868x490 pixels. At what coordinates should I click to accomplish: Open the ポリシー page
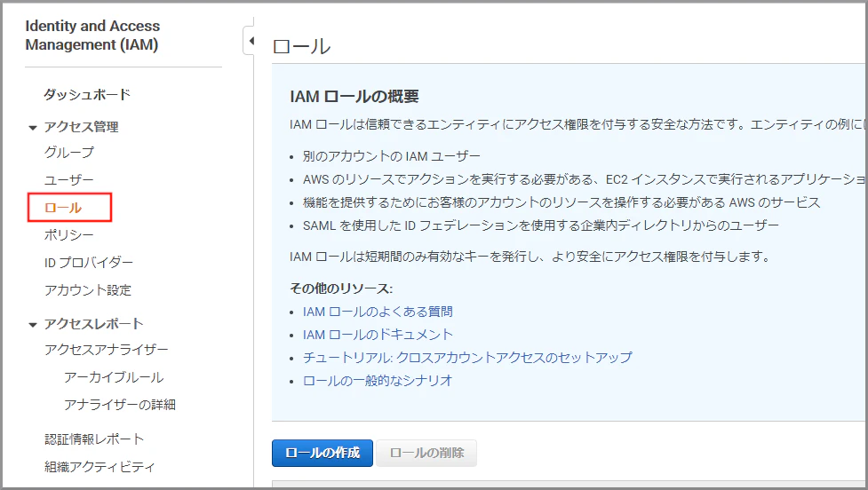click(x=69, y=235)
